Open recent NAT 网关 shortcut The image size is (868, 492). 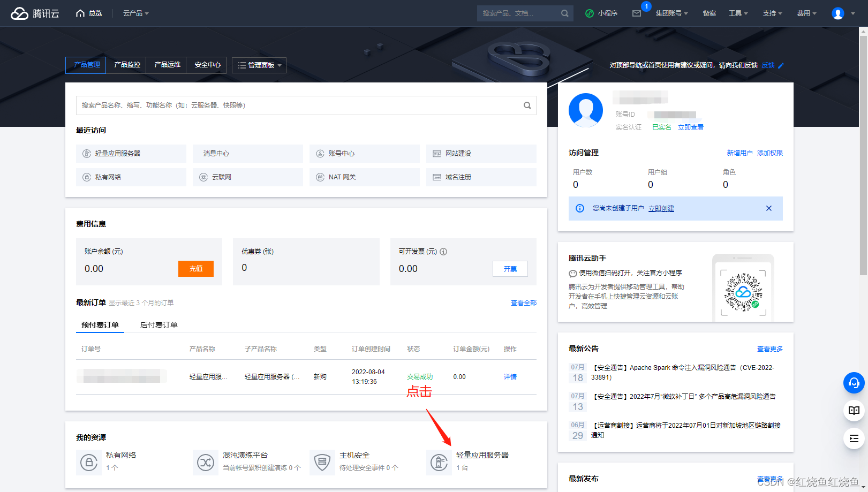coord(365,177)
